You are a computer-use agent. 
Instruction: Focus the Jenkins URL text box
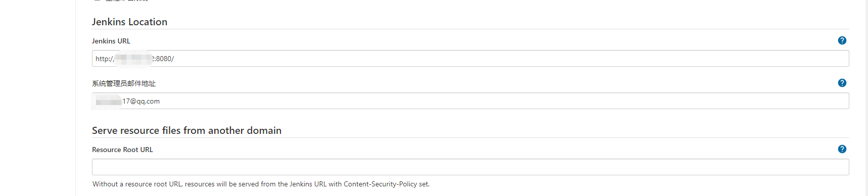pyautogui.click(x=470, y=59)
